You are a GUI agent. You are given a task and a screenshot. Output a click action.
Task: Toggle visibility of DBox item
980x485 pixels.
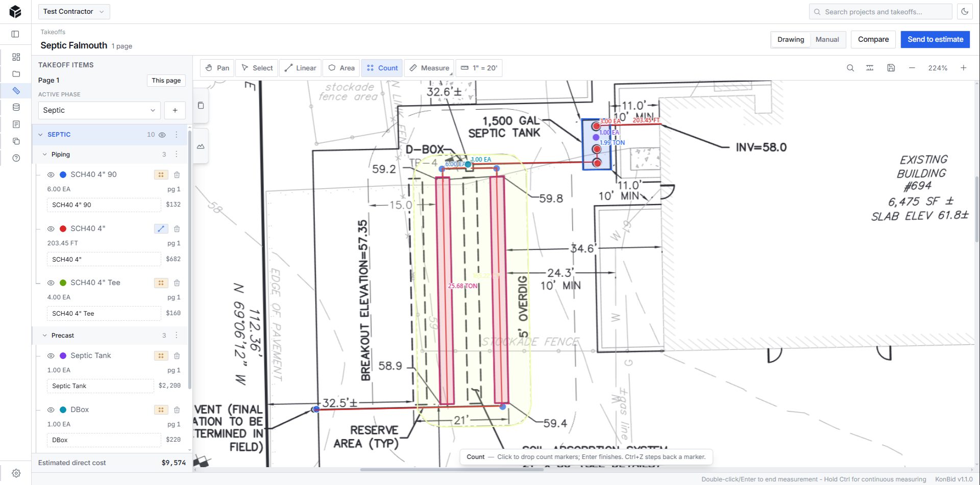(51, 410)
